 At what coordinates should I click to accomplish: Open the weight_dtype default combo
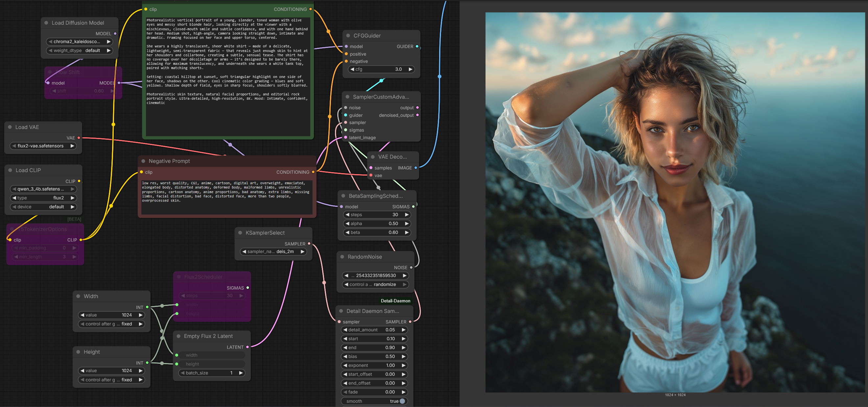click(79, 51)
